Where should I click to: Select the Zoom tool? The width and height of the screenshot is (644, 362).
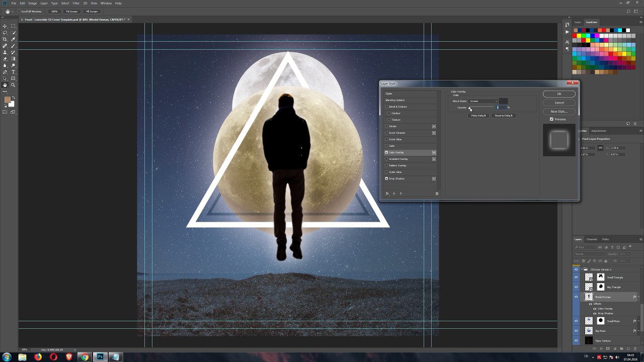13,85
